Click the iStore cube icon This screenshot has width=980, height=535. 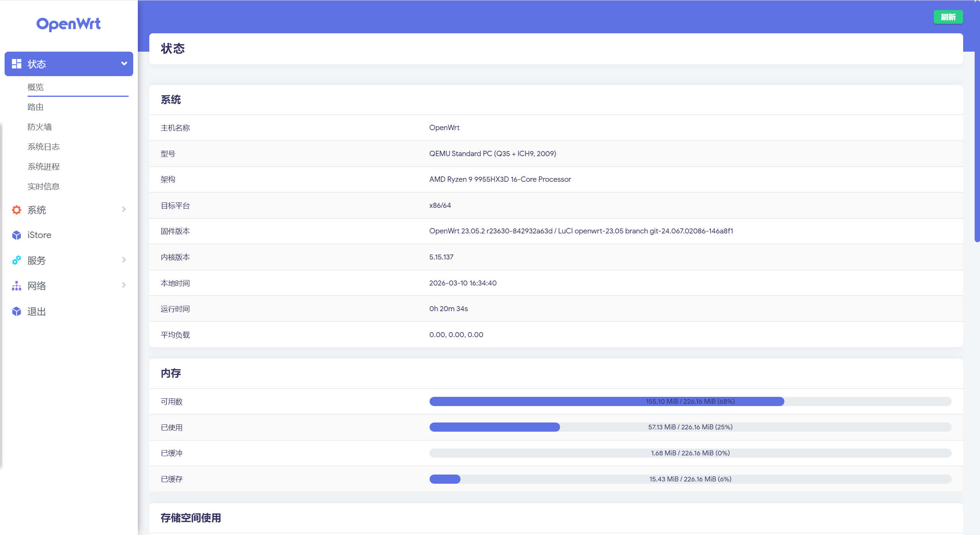(x=16, y=235)
